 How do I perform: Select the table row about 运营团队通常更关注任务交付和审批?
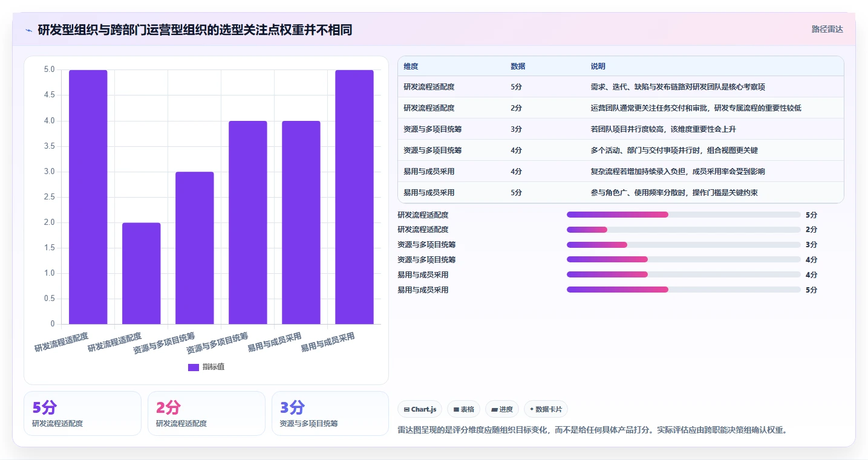click(x=621, y=108)
